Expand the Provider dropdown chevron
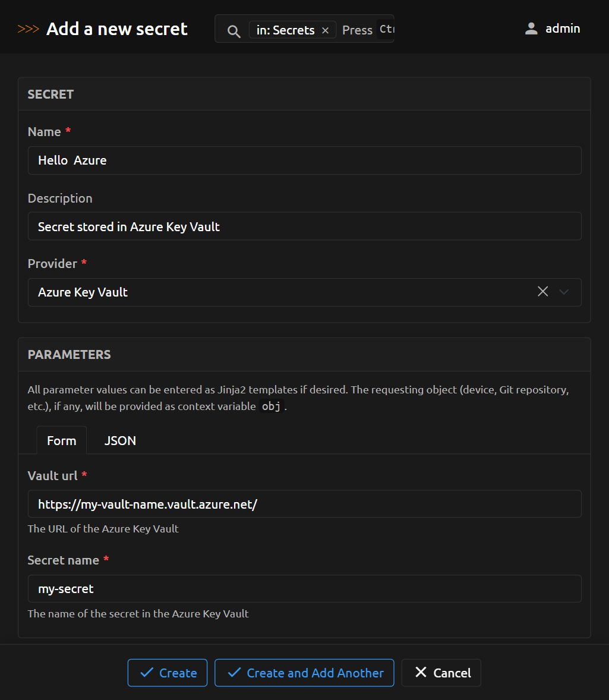609x700 pixels. coord(564,292)
